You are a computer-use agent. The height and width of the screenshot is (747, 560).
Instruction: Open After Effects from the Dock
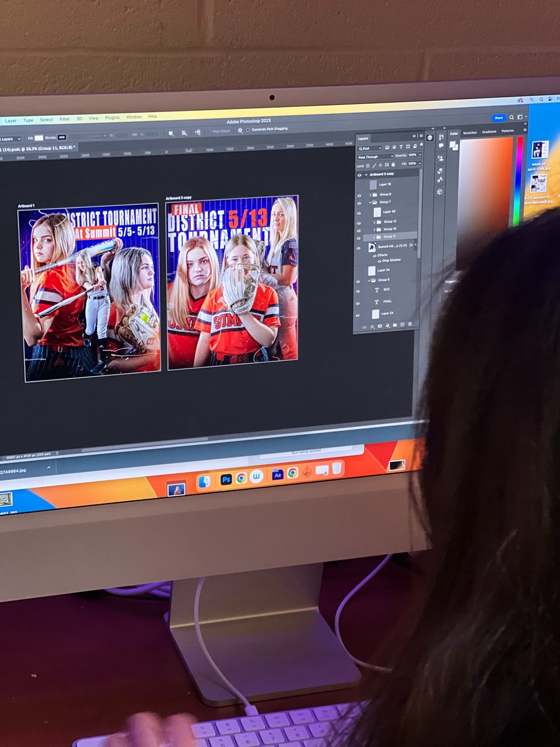pyautogui.click(x=278, y=475)
